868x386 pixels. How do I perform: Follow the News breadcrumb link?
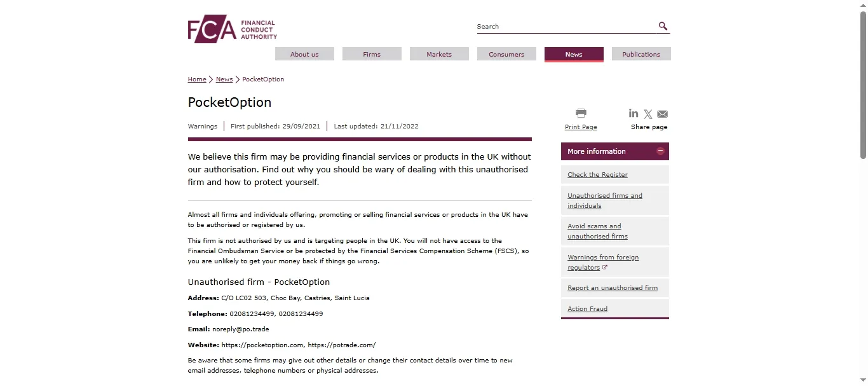[x=224, y=79]
